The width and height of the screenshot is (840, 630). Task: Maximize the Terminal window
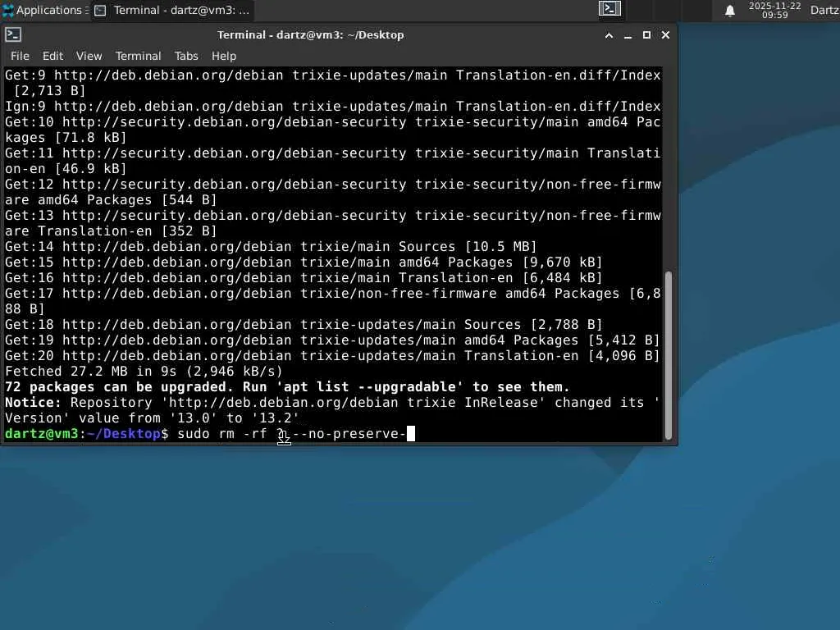coord(646,35)
